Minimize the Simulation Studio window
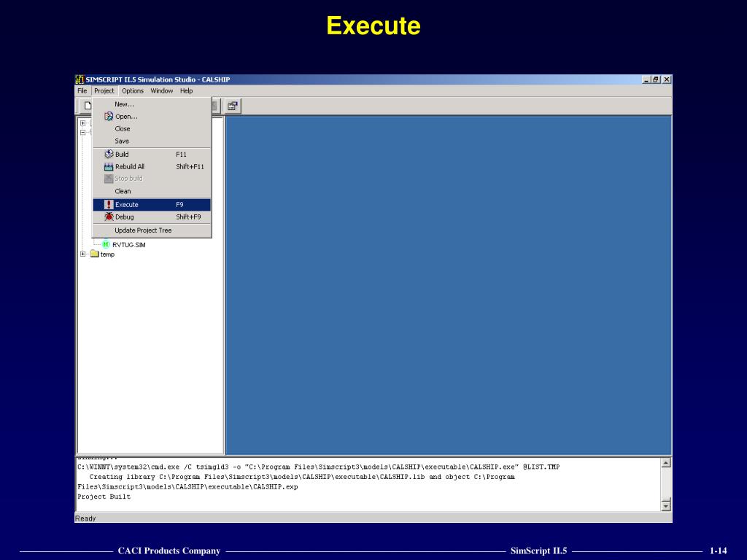This screenshot has width=747, height=560. pyautogui.click(x=646, y=79)
